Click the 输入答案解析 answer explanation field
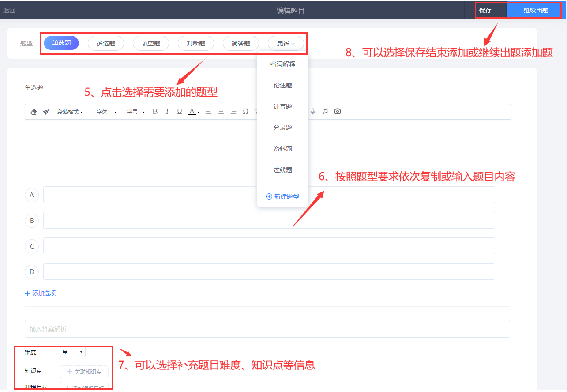The width and height of the screenshot is (567, 392). pos(267,329)
